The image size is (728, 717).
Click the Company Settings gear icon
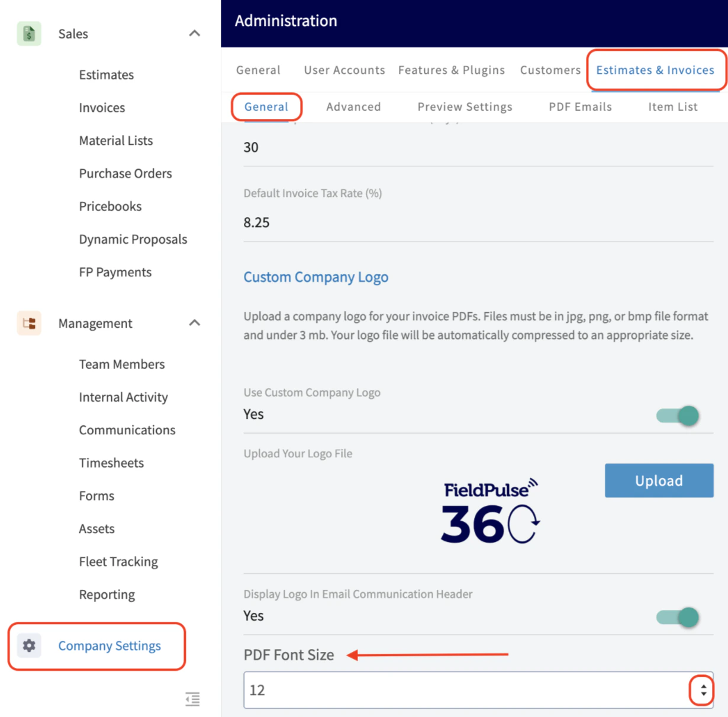click(29, 645)
